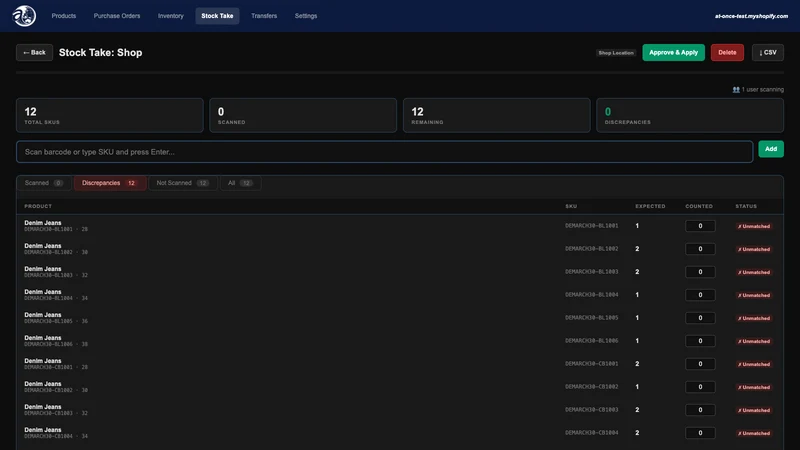Select the Stock Take nav item

tap(217, 16)
